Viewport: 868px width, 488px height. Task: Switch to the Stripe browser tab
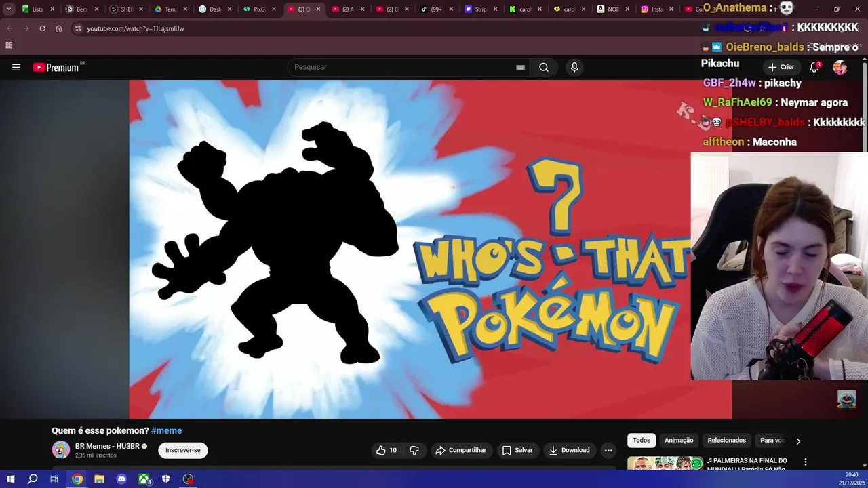pyautogui.click(x=481, y=9)
